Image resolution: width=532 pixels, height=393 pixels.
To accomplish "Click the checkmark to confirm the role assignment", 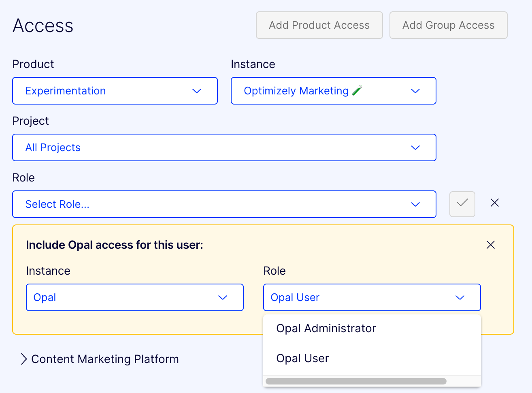I will (462, 204).
